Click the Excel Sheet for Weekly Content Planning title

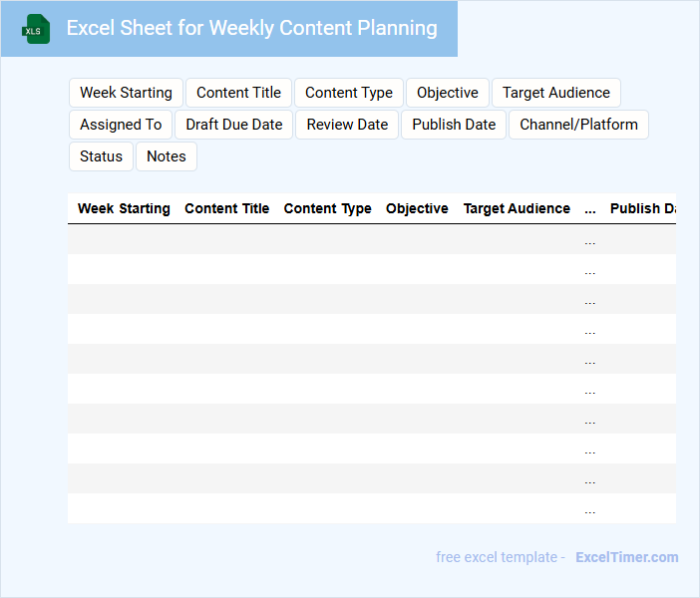[251, 28]
